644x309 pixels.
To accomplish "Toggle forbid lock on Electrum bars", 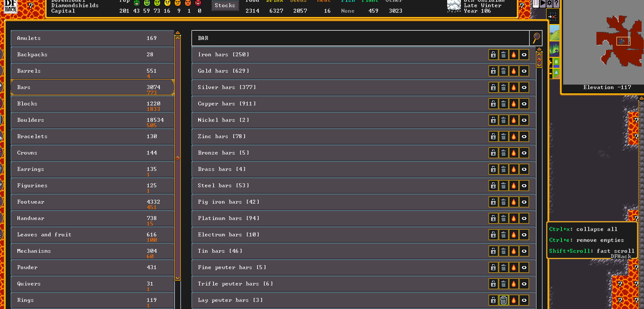I will 493,235.
